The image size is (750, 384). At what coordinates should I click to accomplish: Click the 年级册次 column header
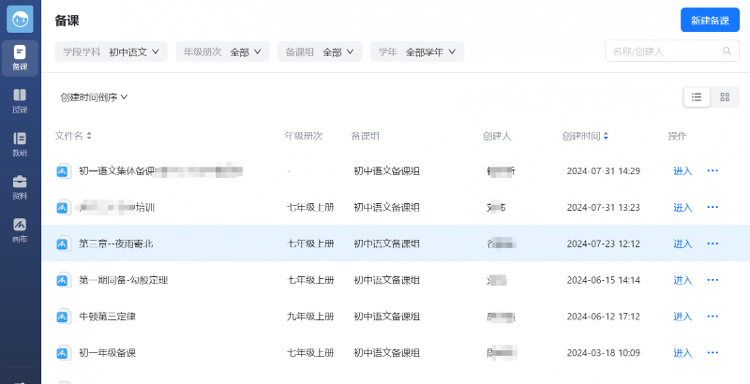point(304,136)
